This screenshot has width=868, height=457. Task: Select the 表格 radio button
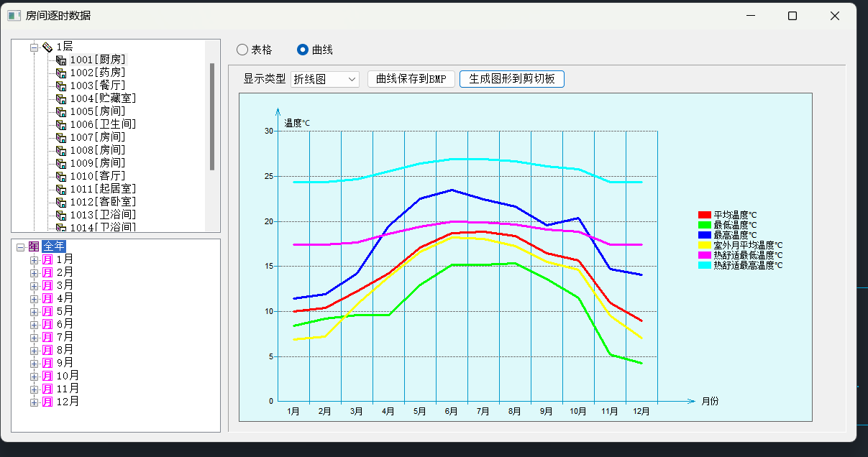[242, 50]
